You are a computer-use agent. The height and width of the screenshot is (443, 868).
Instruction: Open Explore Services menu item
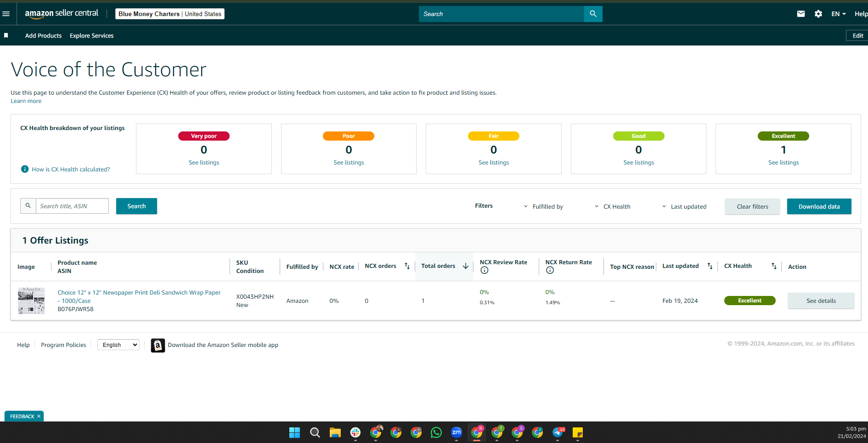coord(91,35)
